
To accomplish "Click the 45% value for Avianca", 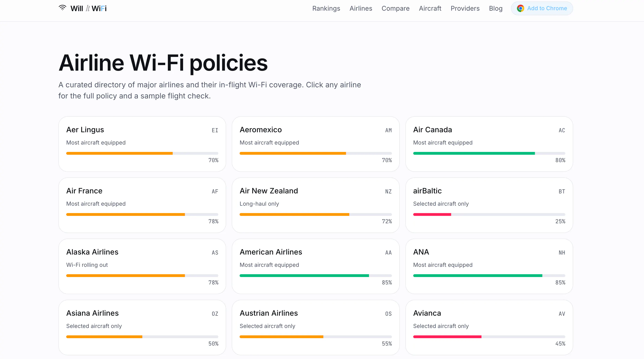I will (560, 344).
